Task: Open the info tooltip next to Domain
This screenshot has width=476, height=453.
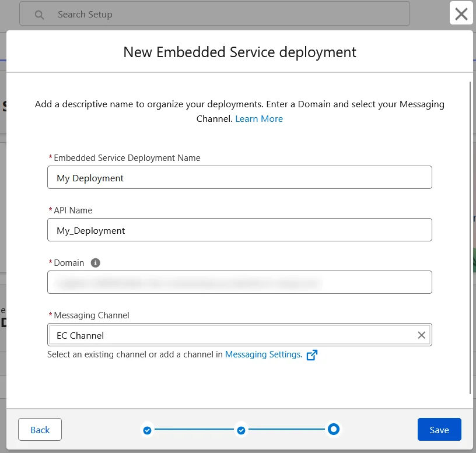Action: [x=96, y=263]
